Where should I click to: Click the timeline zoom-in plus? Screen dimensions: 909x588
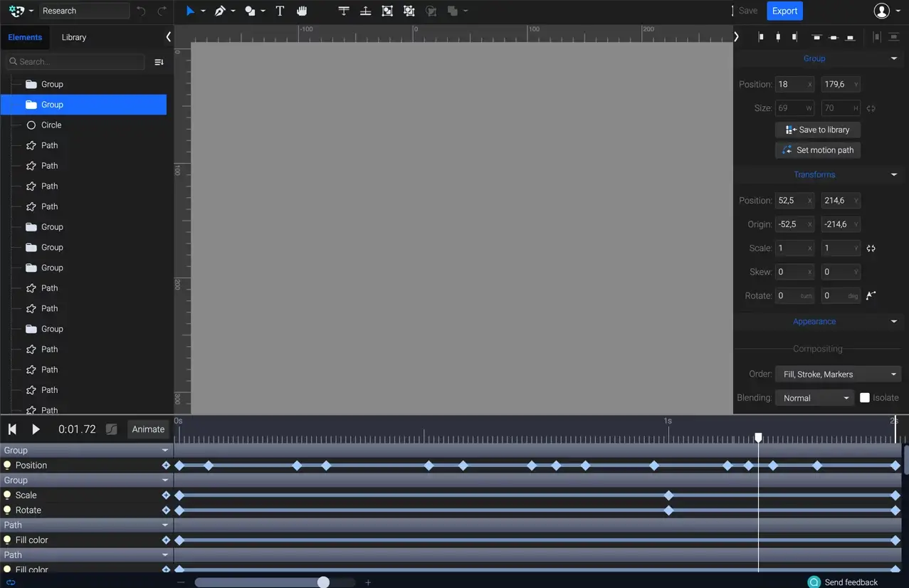click(x=368, y=582)
